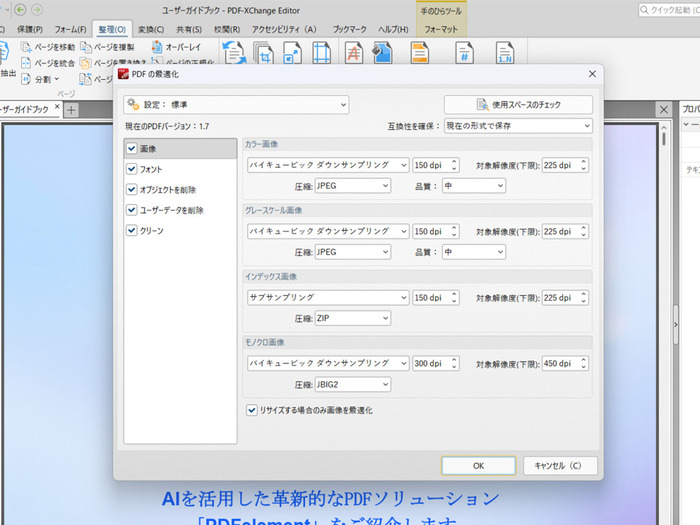Image resolution: width=700 pixels, height=525 pixels.
Task: Open the フォーマット contextual tab
Action: (x=441, y=29)
